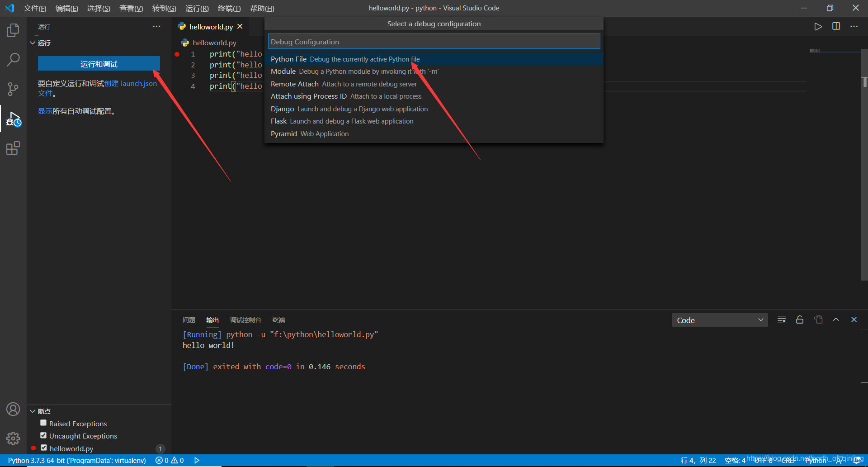
Task: Toggle Raised Exceptions checkbox
Action: 43,423
